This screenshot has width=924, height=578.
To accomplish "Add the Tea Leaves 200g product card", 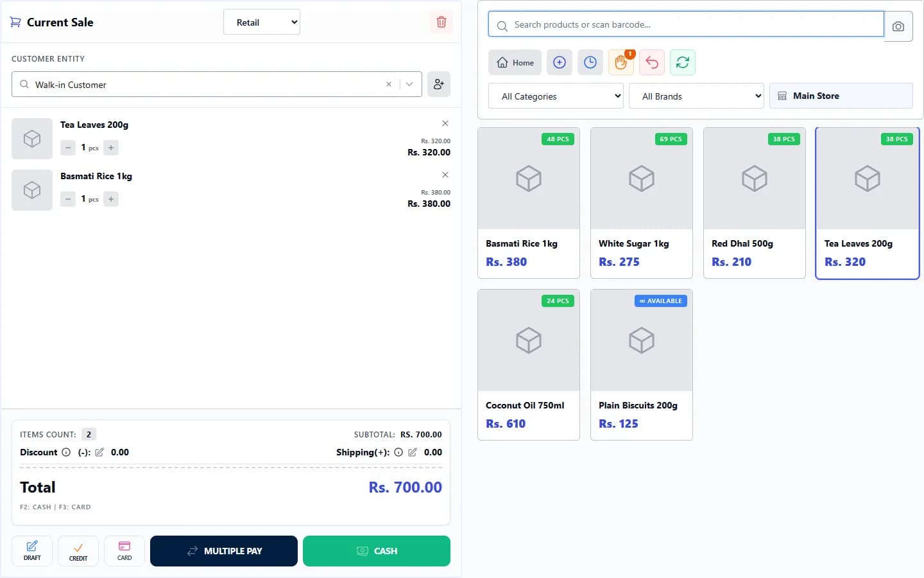I will (868, 203).
